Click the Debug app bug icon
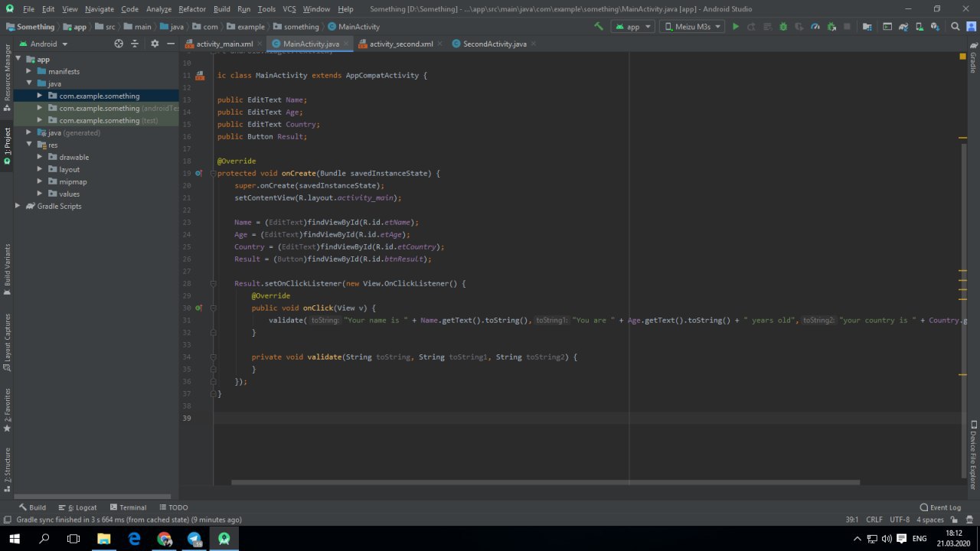The width and height of the screenshot is (980, 551). pos(783,26)
